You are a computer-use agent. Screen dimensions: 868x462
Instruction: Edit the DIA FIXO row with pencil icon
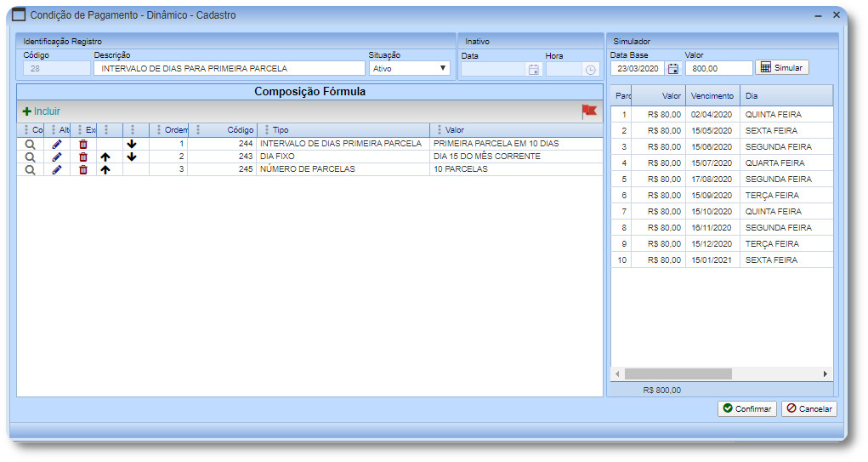57,157
